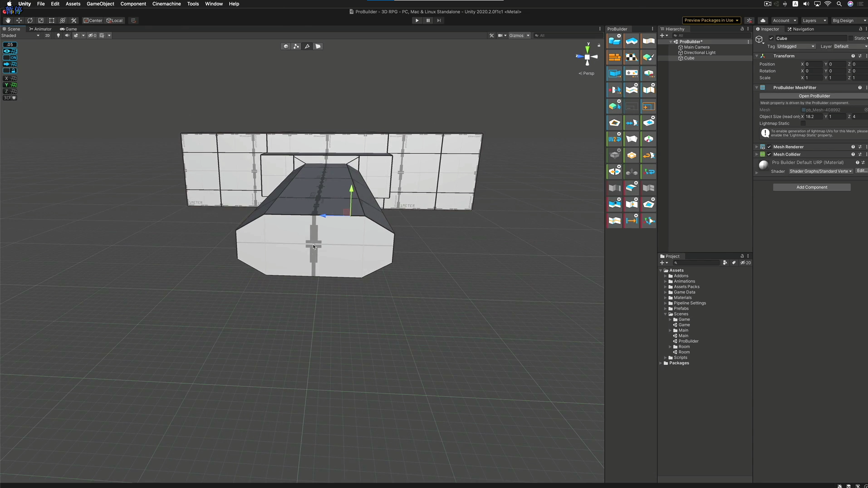Open the ProBuilder UV Editor
Viewport: 868px width, 488px height.
631,57
